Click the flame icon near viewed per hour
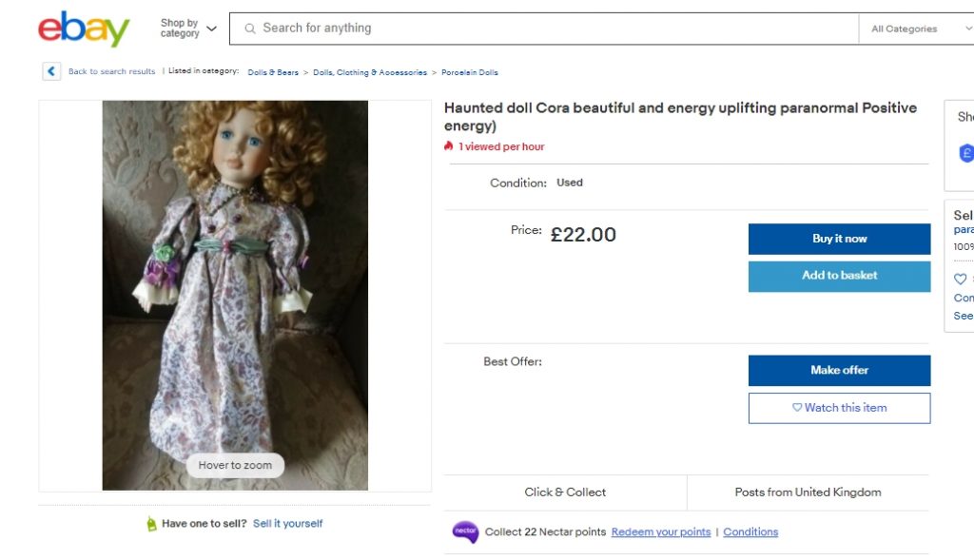Image resolution: width=974 pixels, height=560 pixels. (448, 146)
